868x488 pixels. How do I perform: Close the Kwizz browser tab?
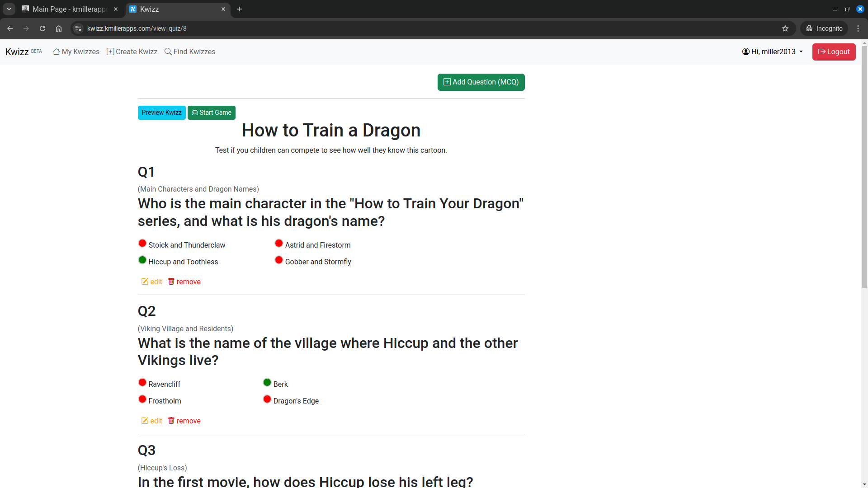coord(223,9)
